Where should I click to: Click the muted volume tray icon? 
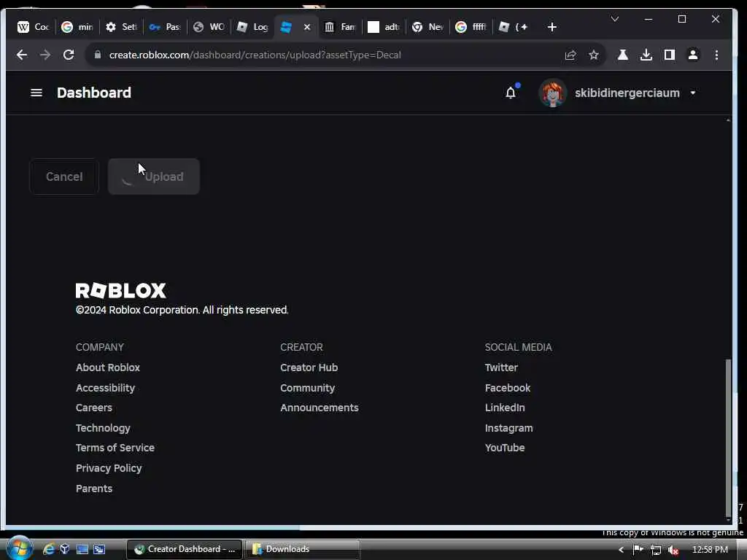[x=673, y=550]
